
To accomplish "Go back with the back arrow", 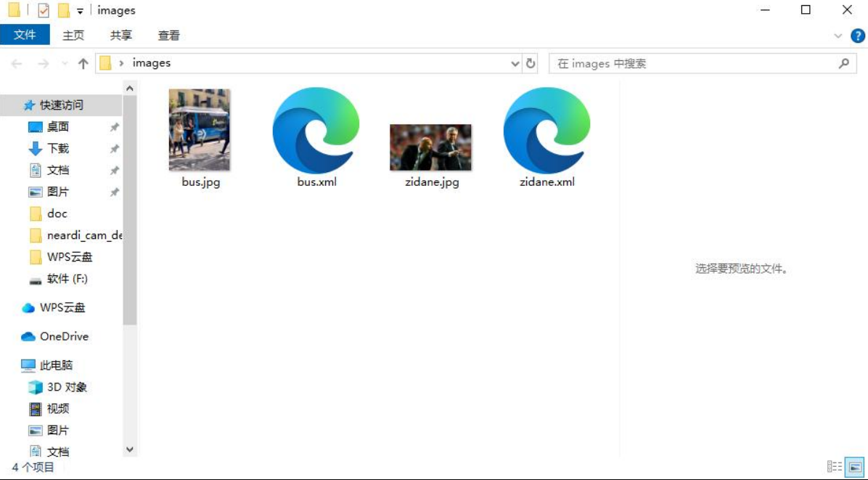I will click(17, 64).
